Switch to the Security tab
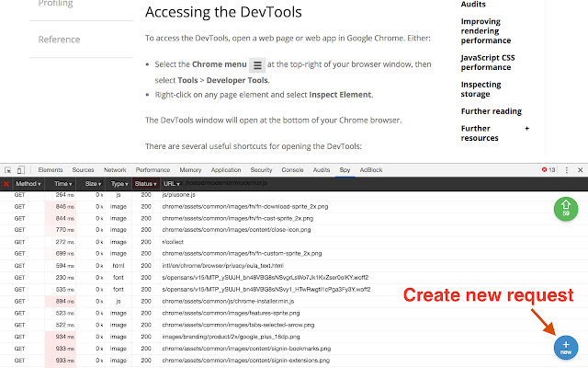The height and width of the screenshot is (368, 588). point(261,169)
